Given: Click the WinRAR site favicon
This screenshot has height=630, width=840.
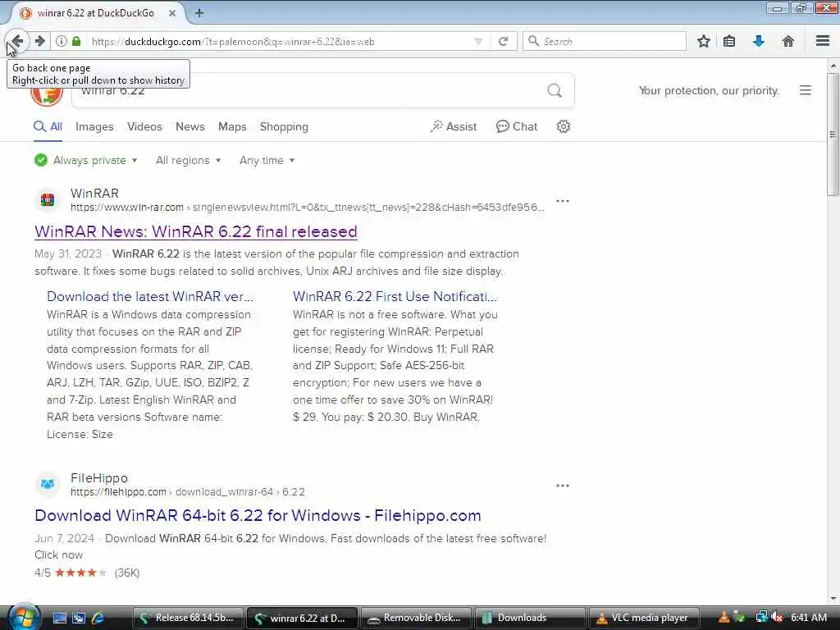Looking at the screenshot, I should pyautogui.click(x=48, y=200).
